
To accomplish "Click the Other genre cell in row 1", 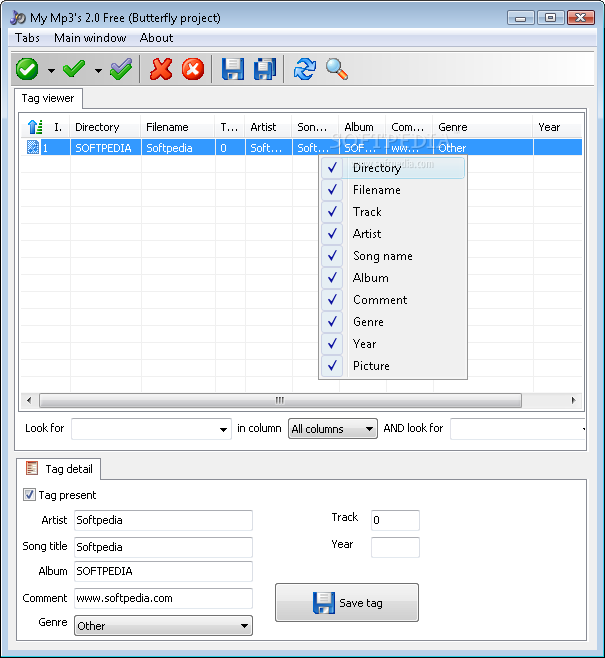I will point(483,148).
